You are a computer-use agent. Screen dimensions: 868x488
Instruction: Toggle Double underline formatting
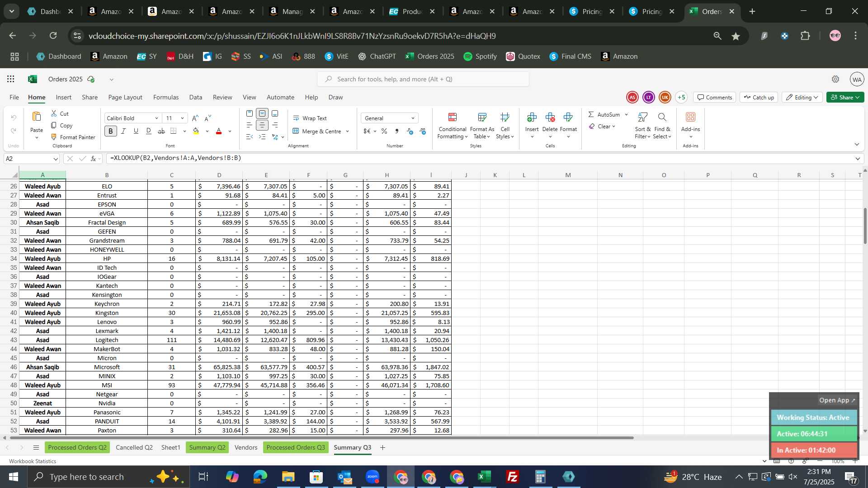tap(149, 131)
